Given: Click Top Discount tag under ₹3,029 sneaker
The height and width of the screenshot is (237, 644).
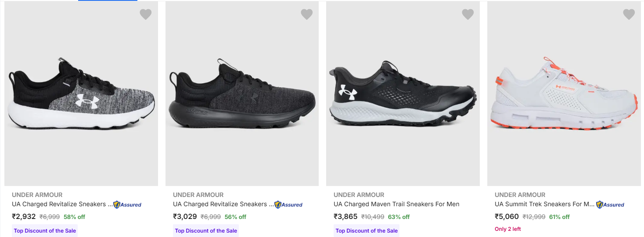Looking at the screenshot, I should coord(206,231).
